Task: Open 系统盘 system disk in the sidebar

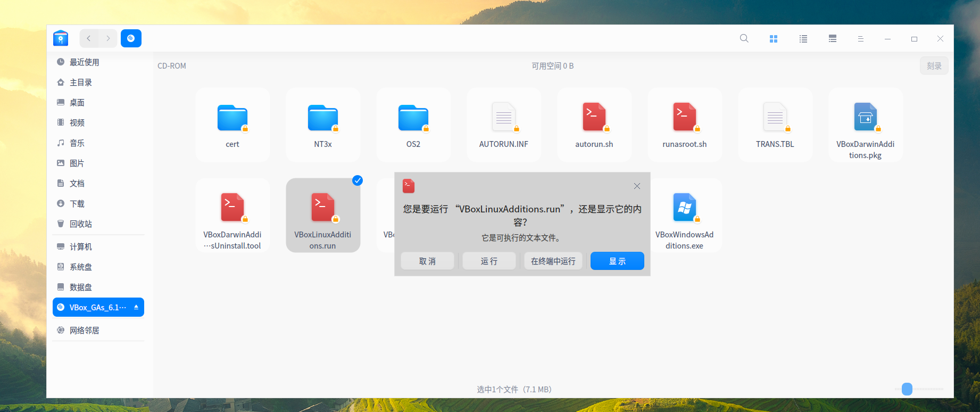Action: [98, 267]
